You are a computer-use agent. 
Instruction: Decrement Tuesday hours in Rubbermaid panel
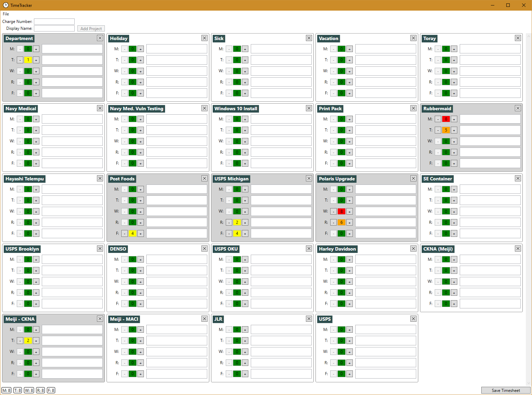click(x=438, y=130)
